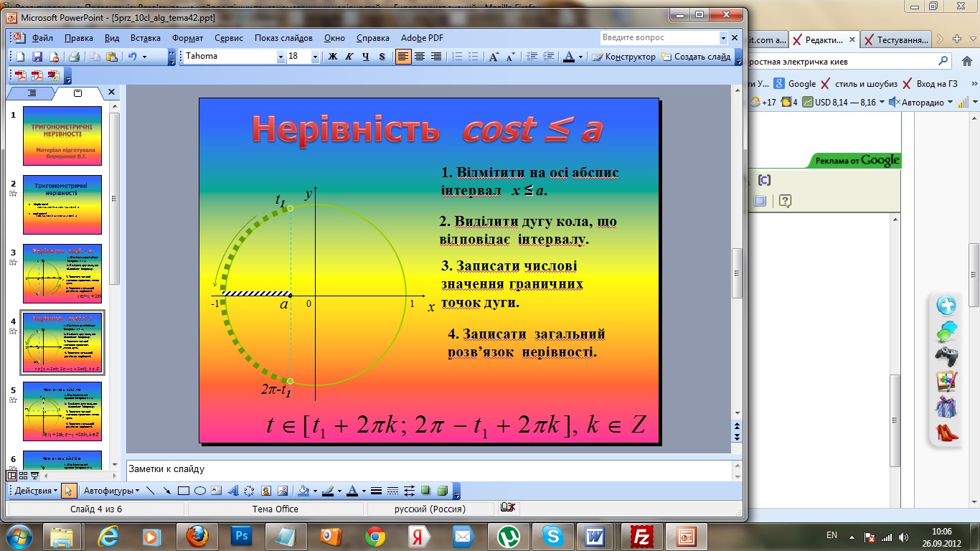
Task: Open the Tahoma font name dropdown
Action: [281, 57]
